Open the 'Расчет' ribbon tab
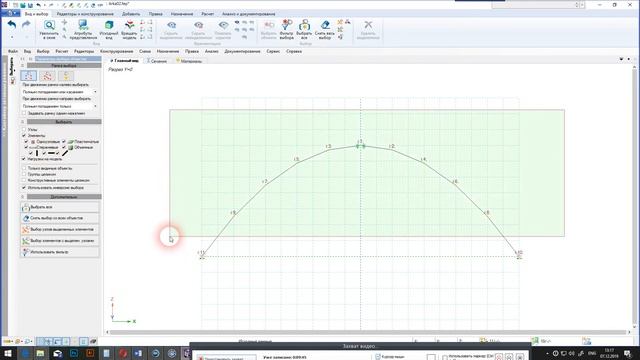This screenshot has height=360, width=640. pyautogui.click(x=207, y=14)
